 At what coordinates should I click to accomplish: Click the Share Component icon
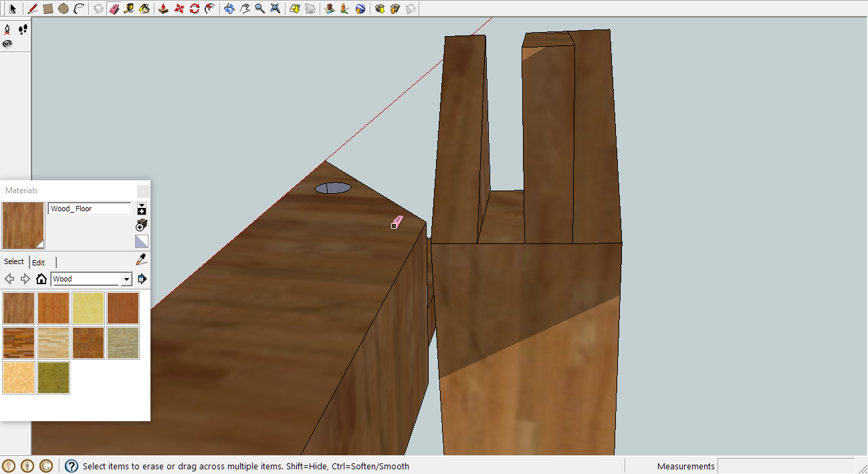coord(411,9)
